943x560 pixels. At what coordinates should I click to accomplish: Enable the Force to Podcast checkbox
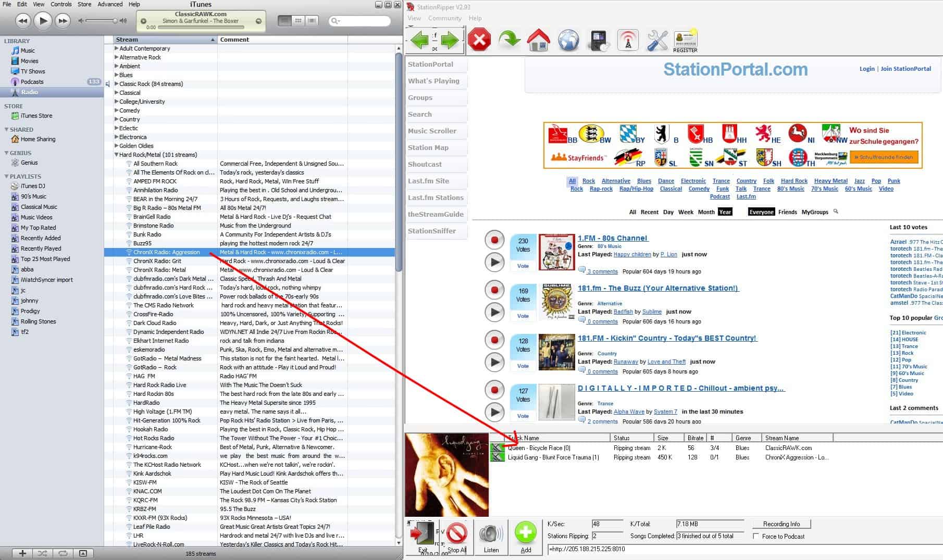755,536
